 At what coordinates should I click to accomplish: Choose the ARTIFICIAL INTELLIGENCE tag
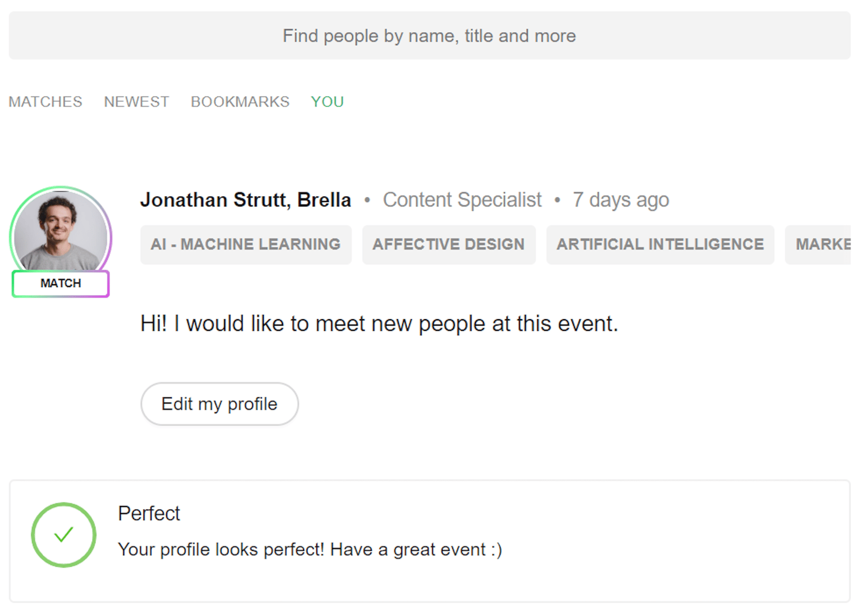tap(660, 244)
